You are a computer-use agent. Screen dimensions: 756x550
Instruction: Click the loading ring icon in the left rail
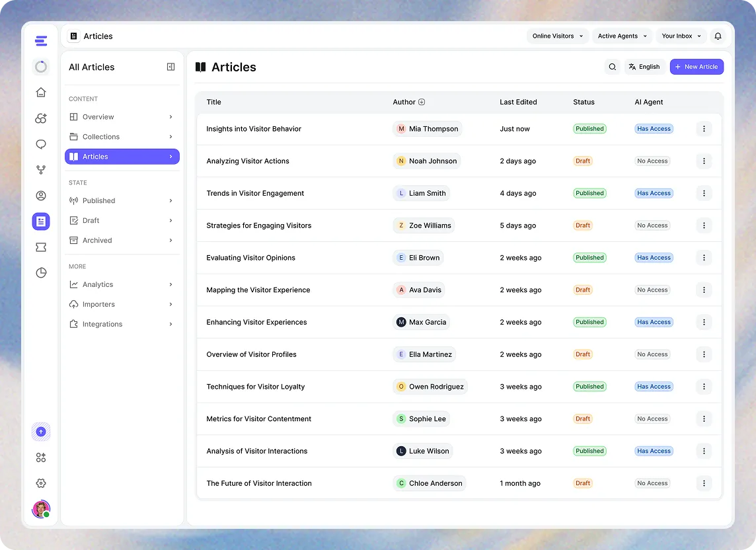coord(41,67)
